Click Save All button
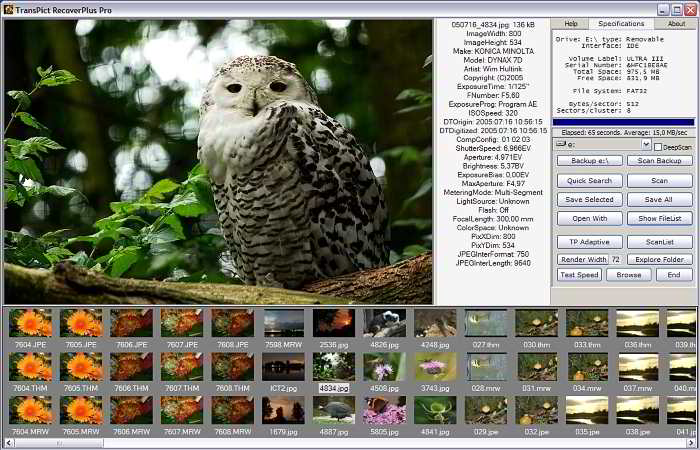The width and height of the screenshot is (700, 450). point(659,200)
